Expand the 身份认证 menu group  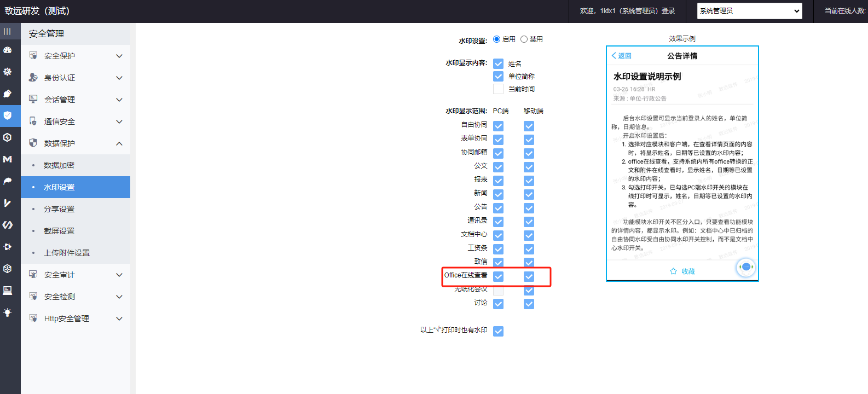pos(76,78)
